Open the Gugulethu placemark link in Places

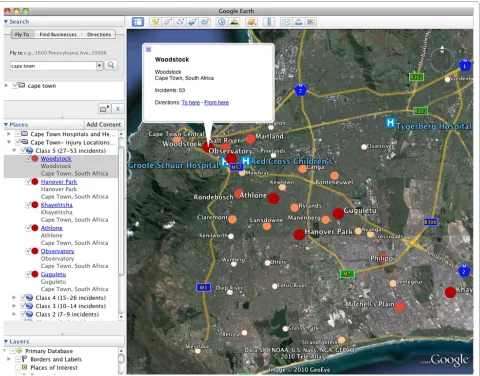point(53,274)
